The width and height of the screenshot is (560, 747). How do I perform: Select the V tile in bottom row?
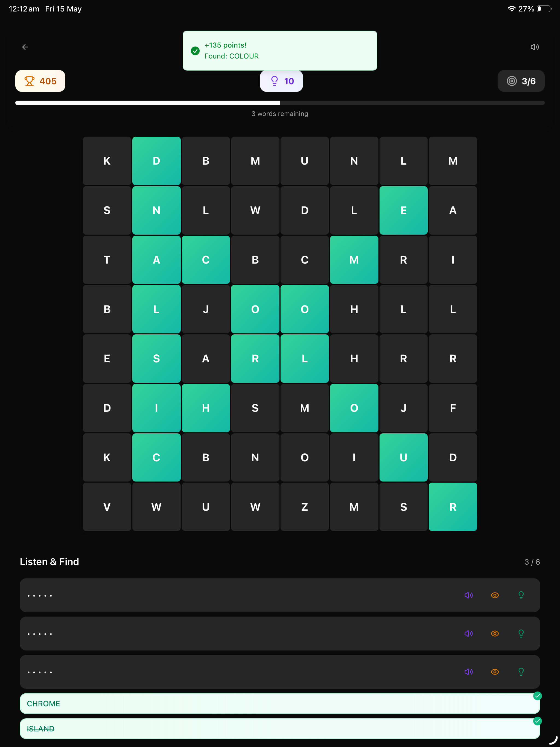[107, 507]
